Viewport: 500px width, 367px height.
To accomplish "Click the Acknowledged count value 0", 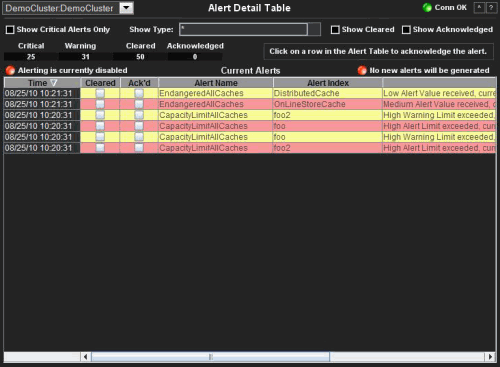I will (x=195, y=57).
